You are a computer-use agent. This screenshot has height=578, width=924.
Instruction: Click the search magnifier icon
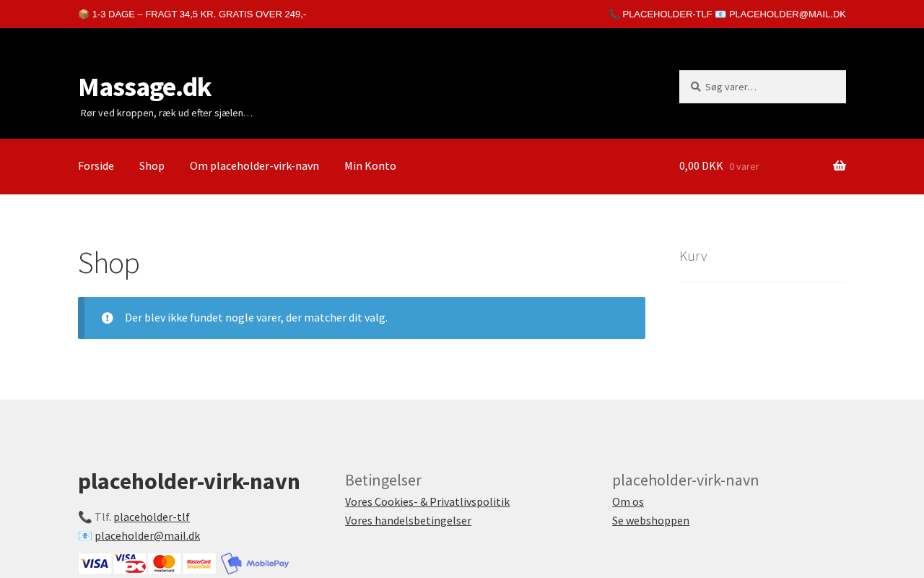point(696,87)
